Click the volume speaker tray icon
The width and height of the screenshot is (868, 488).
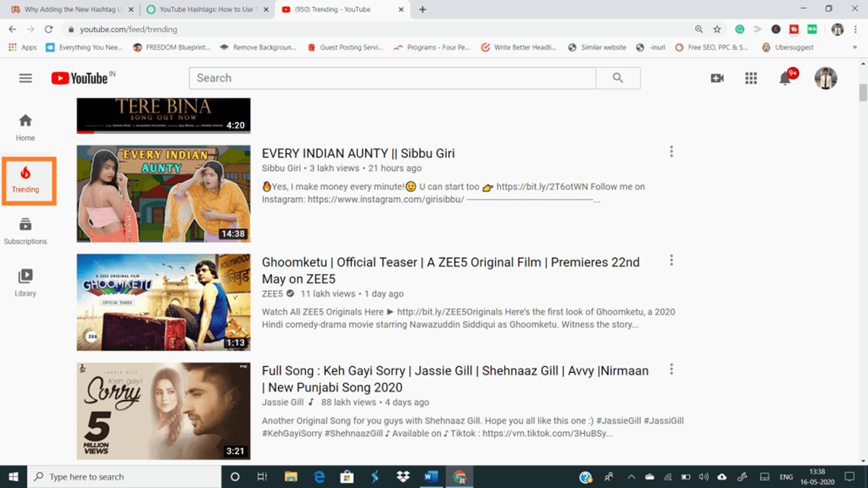point(704,477)
